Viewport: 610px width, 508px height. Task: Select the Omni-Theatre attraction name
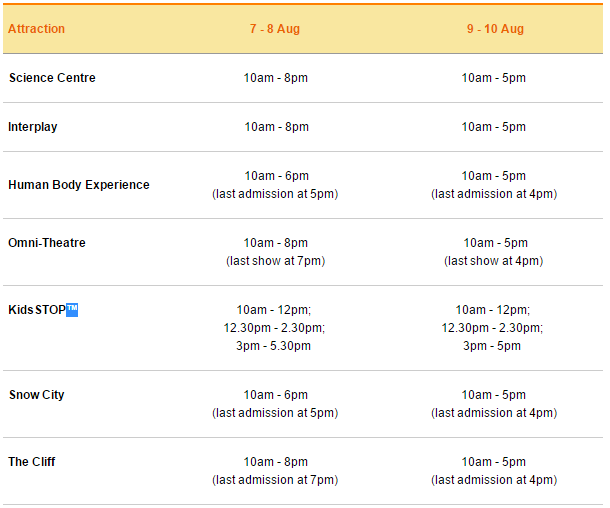47,243
